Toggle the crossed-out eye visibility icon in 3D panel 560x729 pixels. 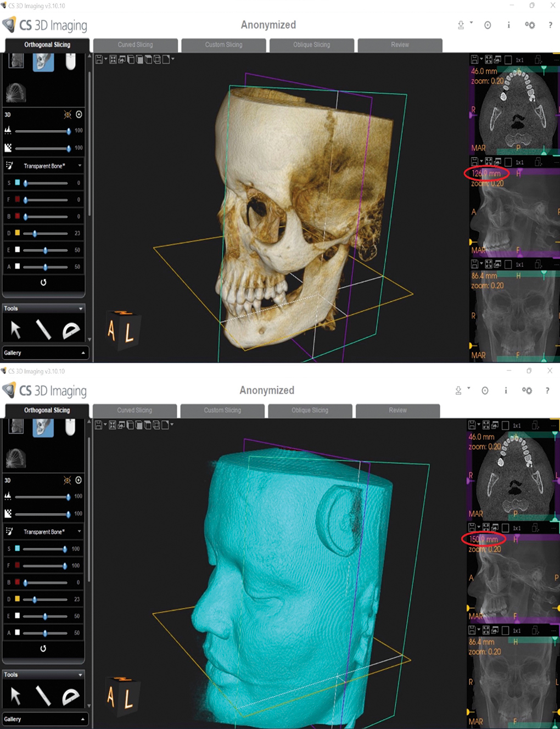pyautogui.click(x=68, y=114)
